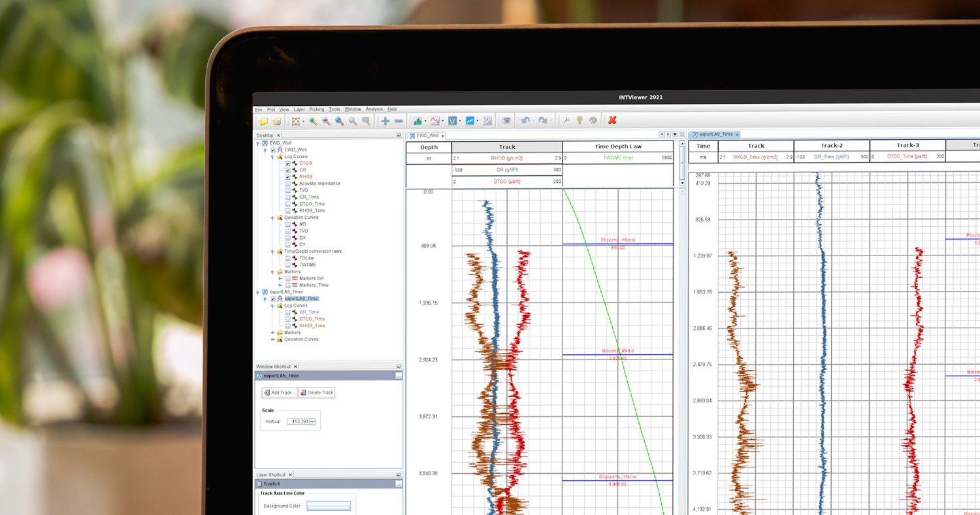Minimize the Desktop panel
Viewport: 980px width, 515px height.
click(399, 135)
